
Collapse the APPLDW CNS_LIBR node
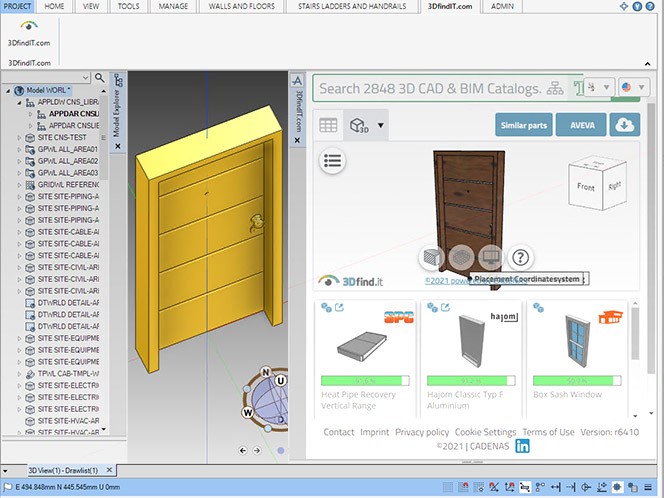tap(19, 102)
